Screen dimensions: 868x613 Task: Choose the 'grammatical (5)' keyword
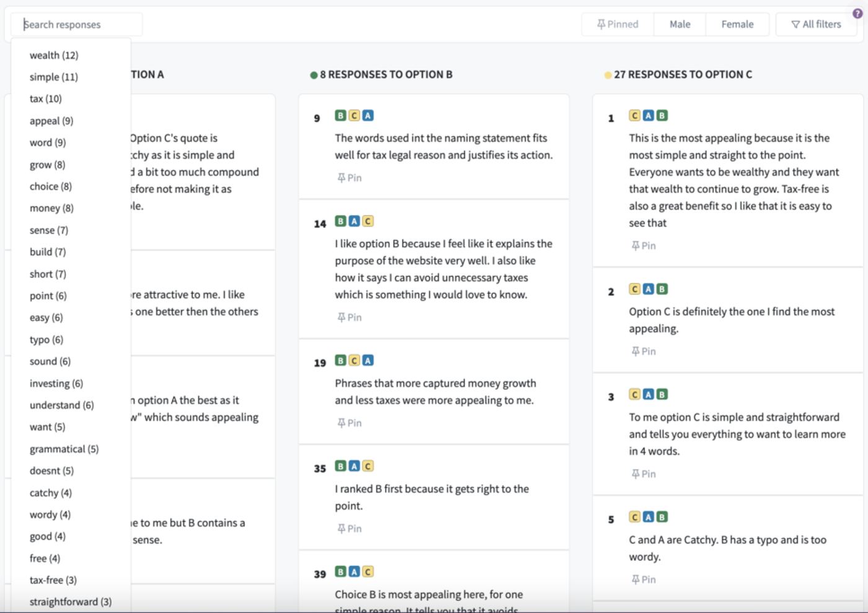coord(64,449)
